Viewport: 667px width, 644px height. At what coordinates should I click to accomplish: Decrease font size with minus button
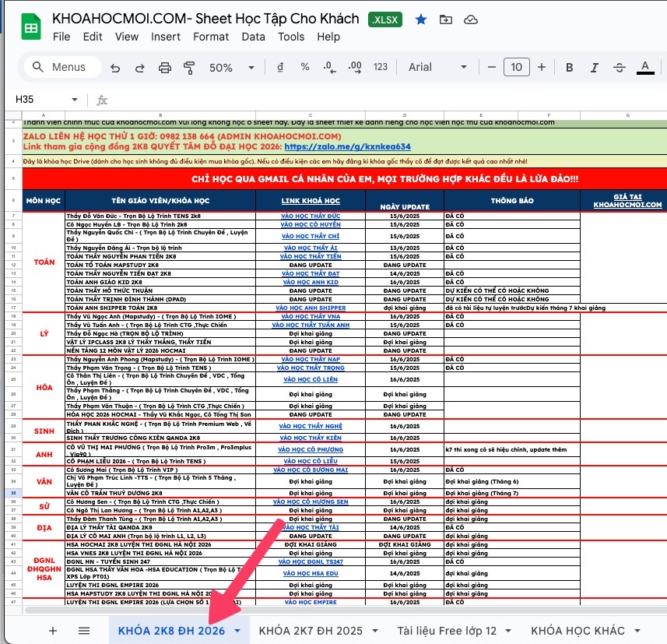[x=491, y=67]
